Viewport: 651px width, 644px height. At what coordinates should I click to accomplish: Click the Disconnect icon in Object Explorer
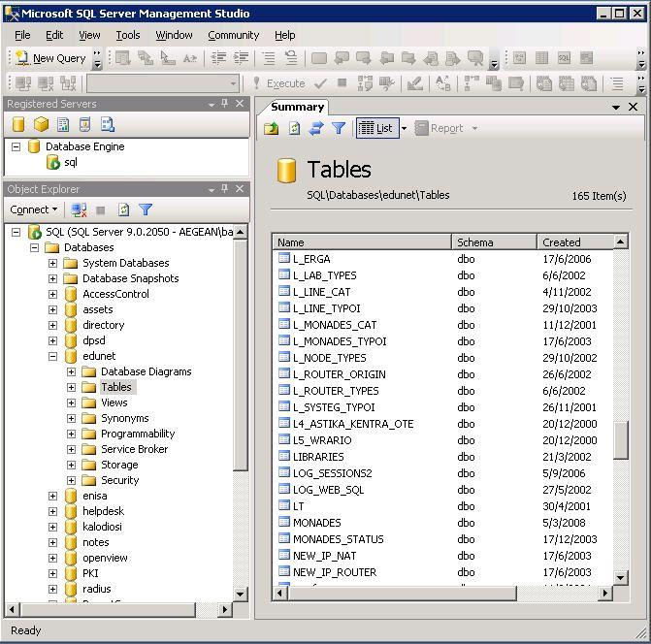coord(79,209)
